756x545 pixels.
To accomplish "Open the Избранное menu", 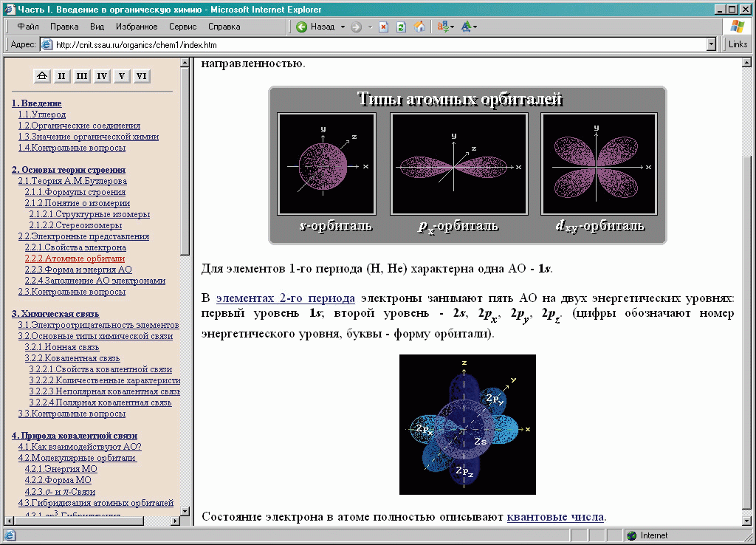I will 137,27.
